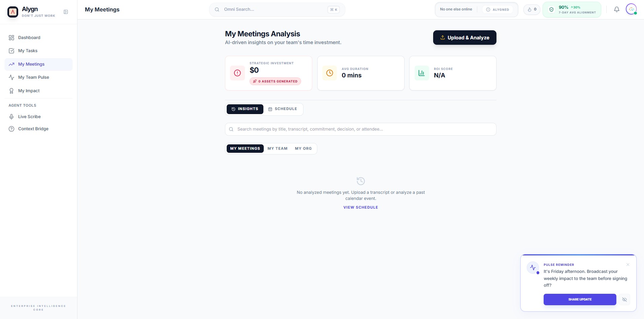
Task: Click the View Schedule link
Action: pos(361,207)
